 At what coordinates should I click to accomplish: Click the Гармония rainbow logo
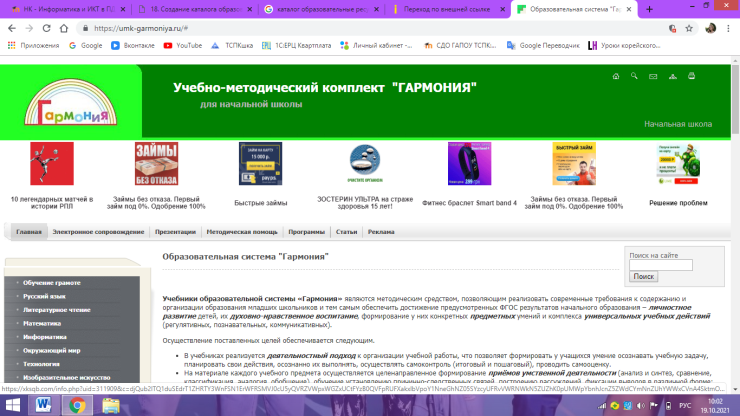(x=71, y=102)
